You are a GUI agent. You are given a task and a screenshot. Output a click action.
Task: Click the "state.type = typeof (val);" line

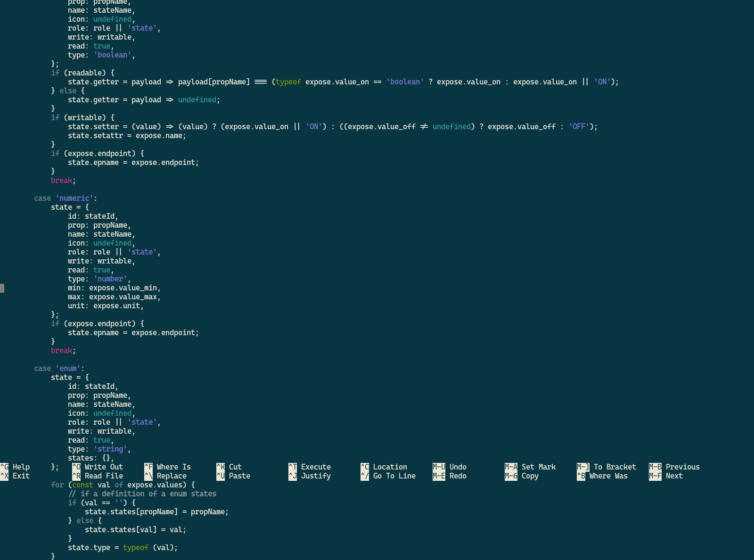(x=123, y=548)
